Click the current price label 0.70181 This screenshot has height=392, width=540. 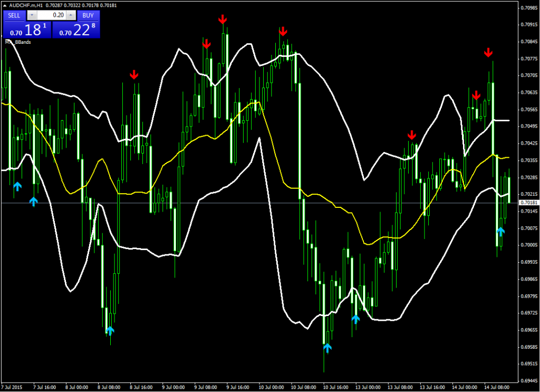coord(528,203)
